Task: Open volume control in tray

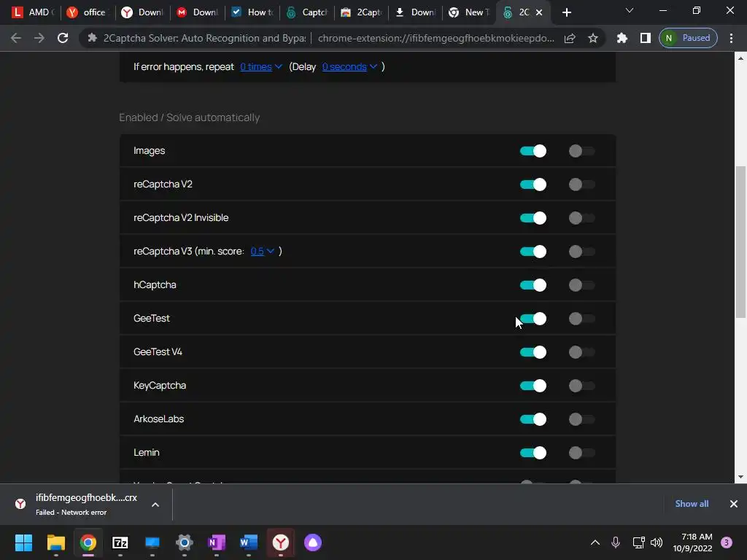Action: click(657, 542)
